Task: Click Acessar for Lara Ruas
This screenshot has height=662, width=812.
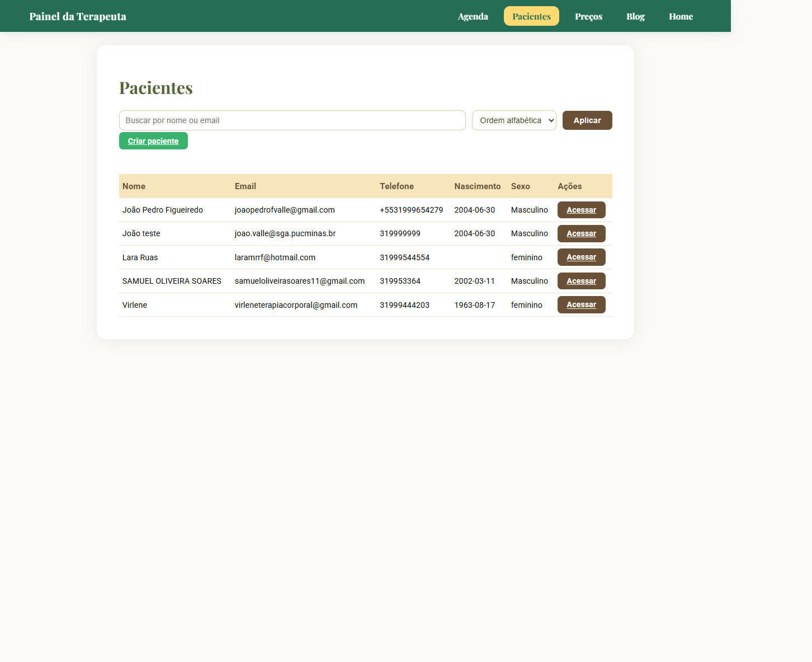Action: click(581, 257)
